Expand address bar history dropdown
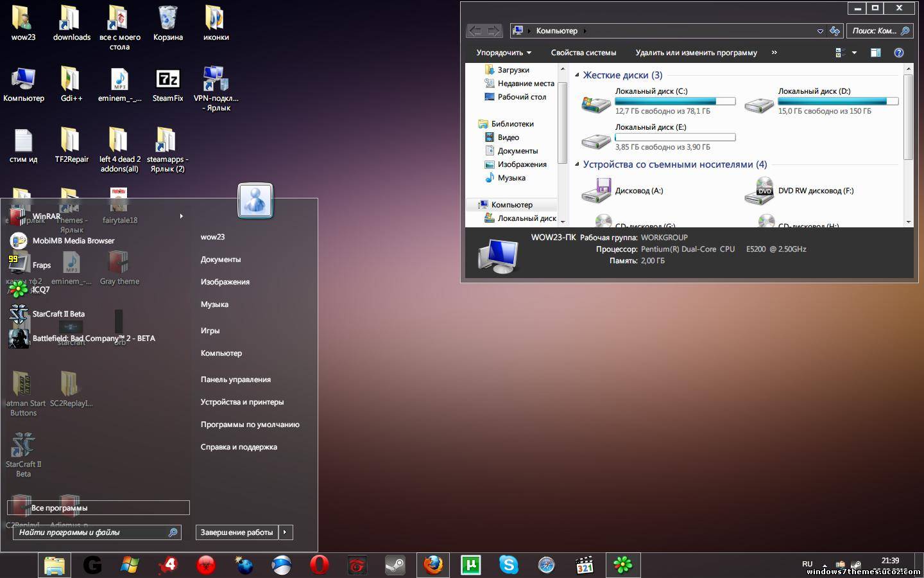 (x=820, y=31)
